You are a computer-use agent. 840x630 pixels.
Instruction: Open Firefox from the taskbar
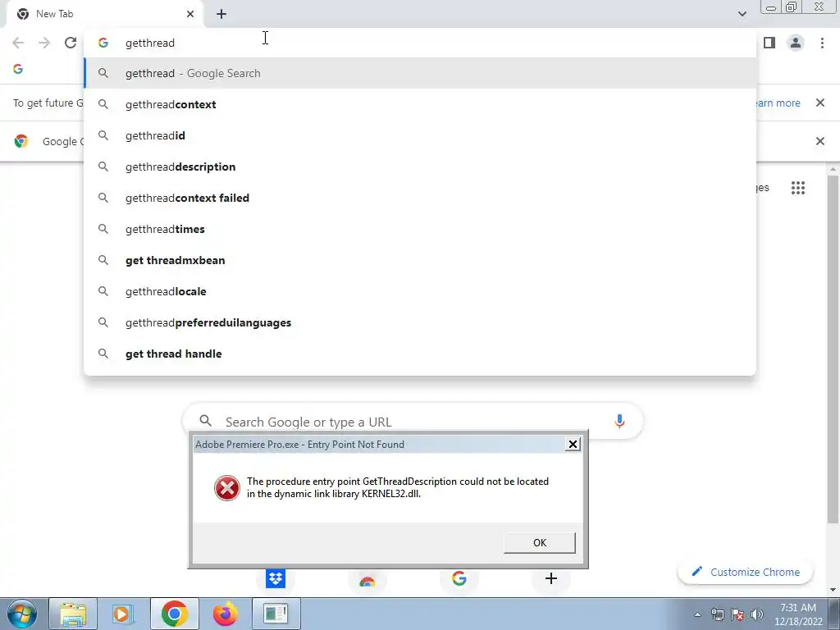tap(225, 614)
